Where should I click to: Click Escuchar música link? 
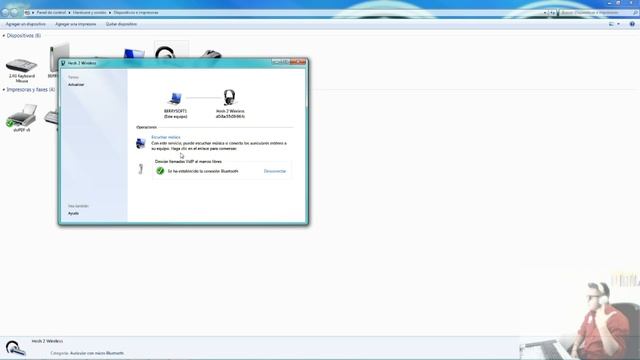[166, 137]
